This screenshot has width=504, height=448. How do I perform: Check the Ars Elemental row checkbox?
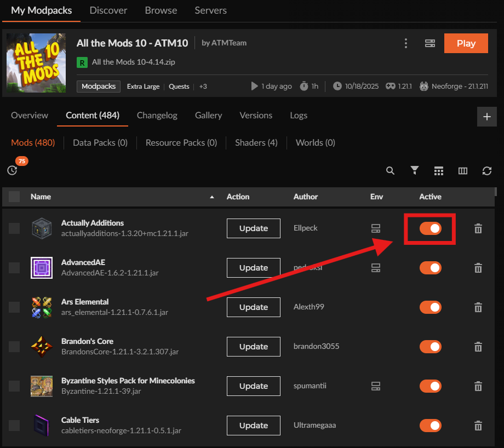point(14,307)
